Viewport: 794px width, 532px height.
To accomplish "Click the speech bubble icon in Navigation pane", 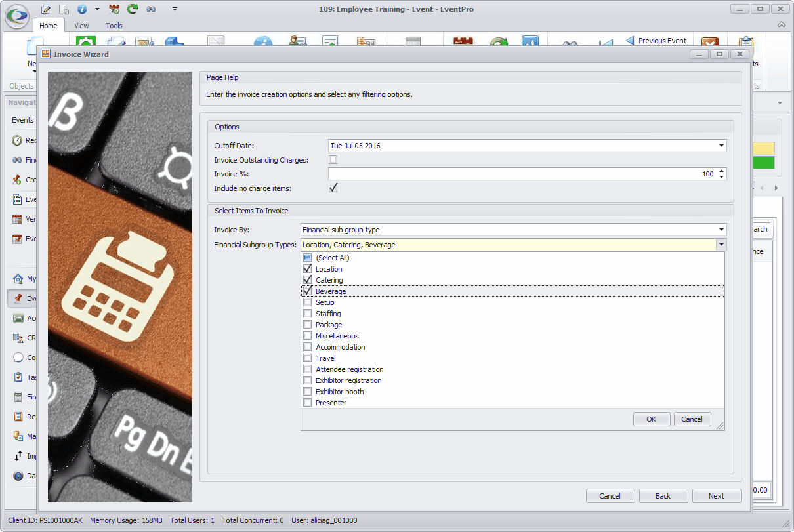I will [18, 358].
